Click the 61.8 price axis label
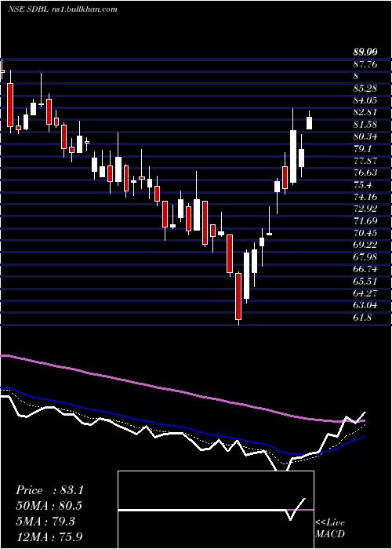This screenshot has width=392, height=549. point(363,318)
